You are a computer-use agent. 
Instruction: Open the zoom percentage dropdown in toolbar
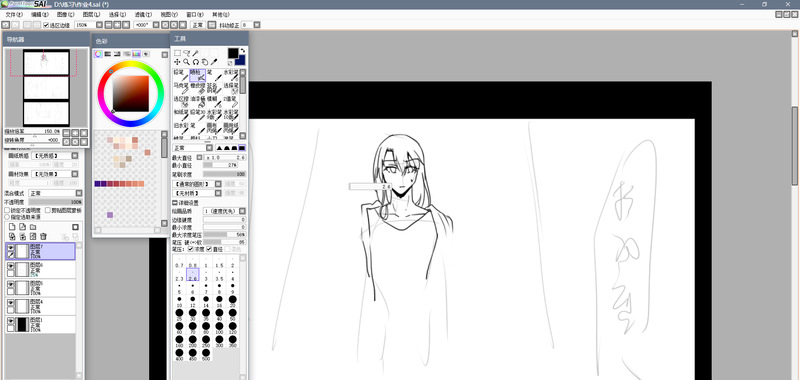tap(99, 24)
